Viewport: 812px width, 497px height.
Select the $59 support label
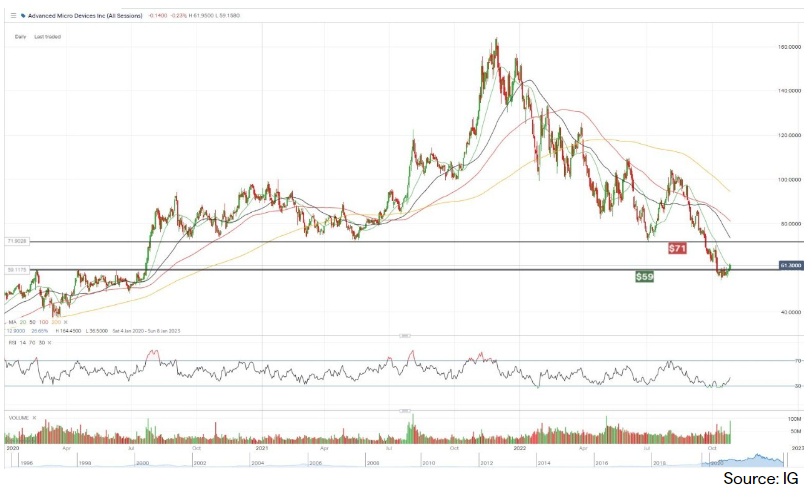(645, 277)
